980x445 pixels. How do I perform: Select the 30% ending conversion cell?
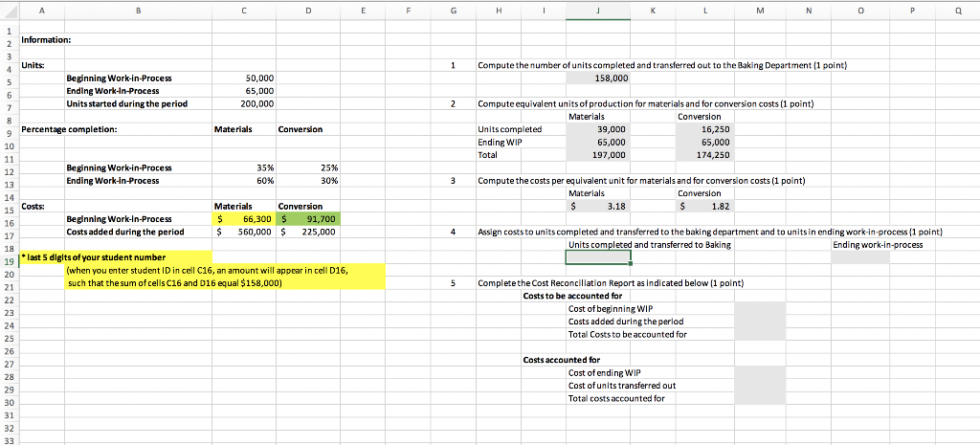(x=307, y=181)
